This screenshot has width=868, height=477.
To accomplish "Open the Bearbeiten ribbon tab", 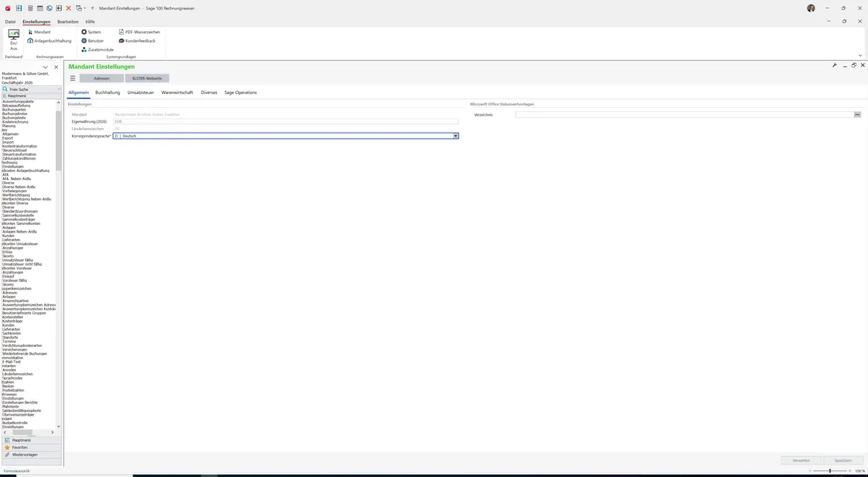I will pos(68,22).
